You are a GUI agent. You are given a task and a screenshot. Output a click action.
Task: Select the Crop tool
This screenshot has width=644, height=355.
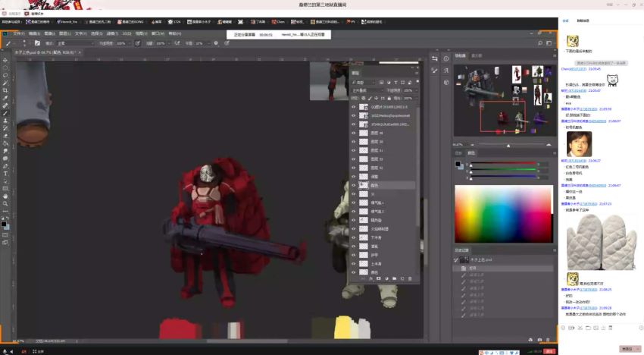(5, 90)
